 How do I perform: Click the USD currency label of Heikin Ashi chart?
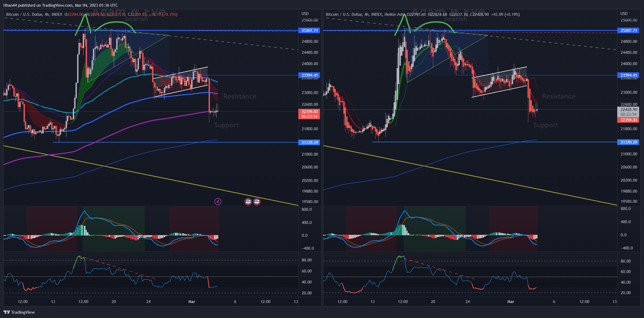[624, 14]
